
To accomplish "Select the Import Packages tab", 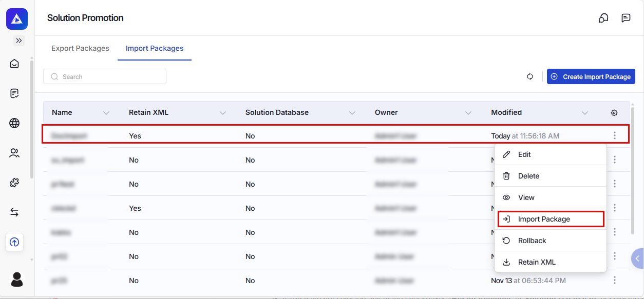I will point(155,48).
